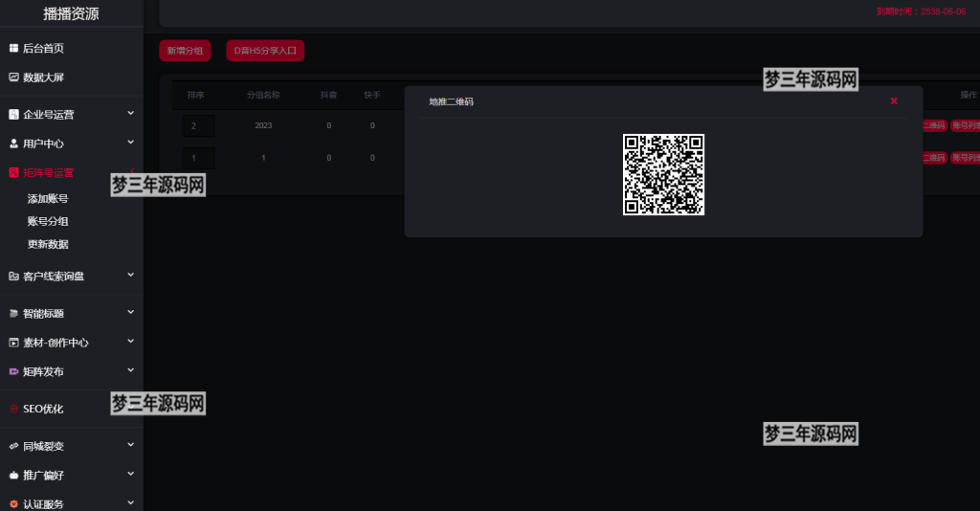Viewport: 980px width, 511px height.
Task: Click 二维码 button in row 2023
Action: (x=934, y=125)
